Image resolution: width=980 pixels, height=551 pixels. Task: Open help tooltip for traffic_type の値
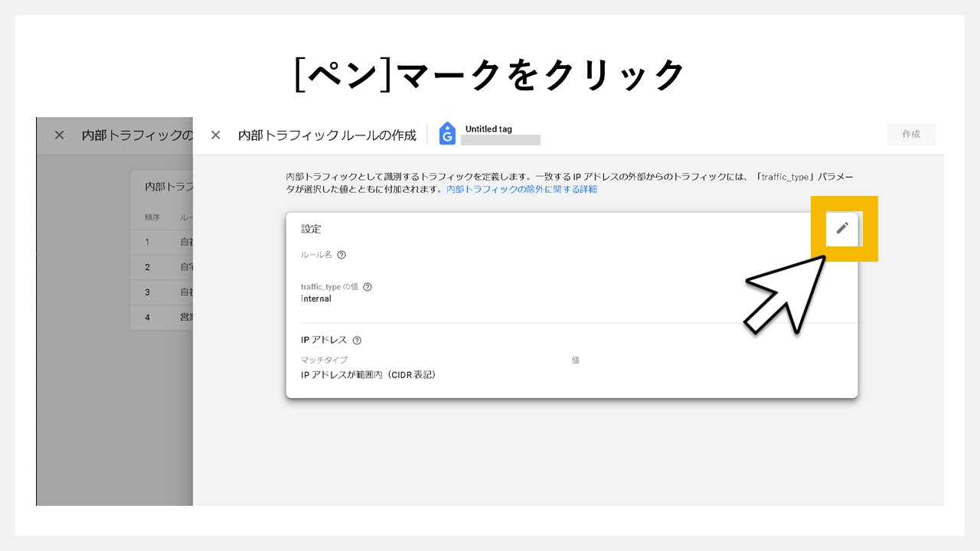coord(367,287)
